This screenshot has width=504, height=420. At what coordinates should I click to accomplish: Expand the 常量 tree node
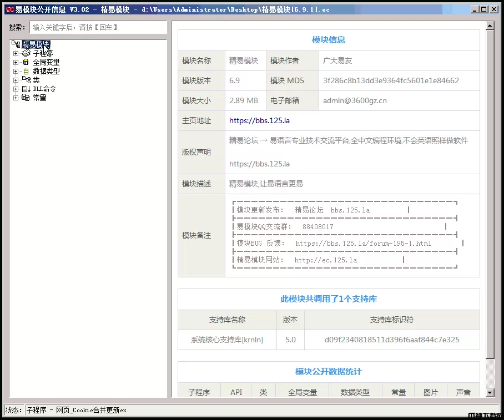16,98
